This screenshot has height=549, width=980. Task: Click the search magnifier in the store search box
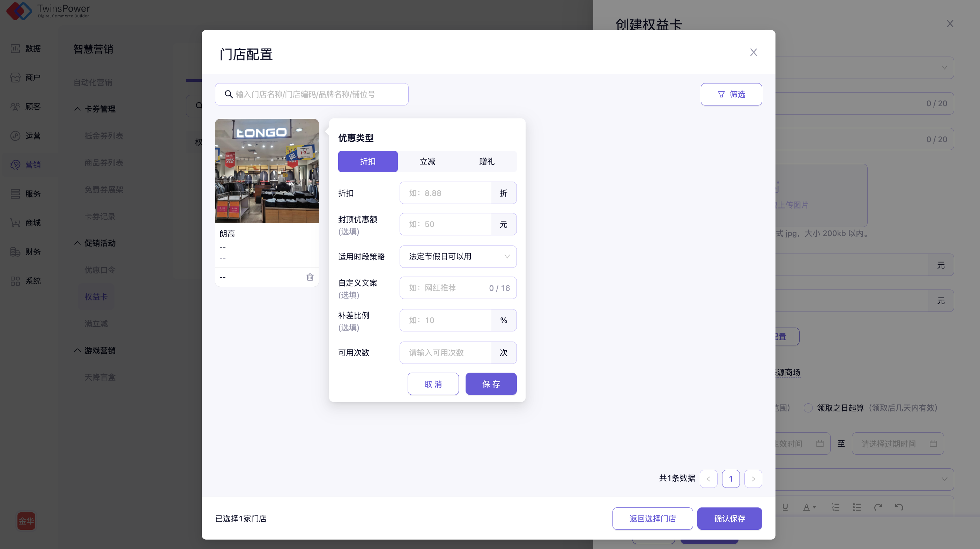pos(228,94)
